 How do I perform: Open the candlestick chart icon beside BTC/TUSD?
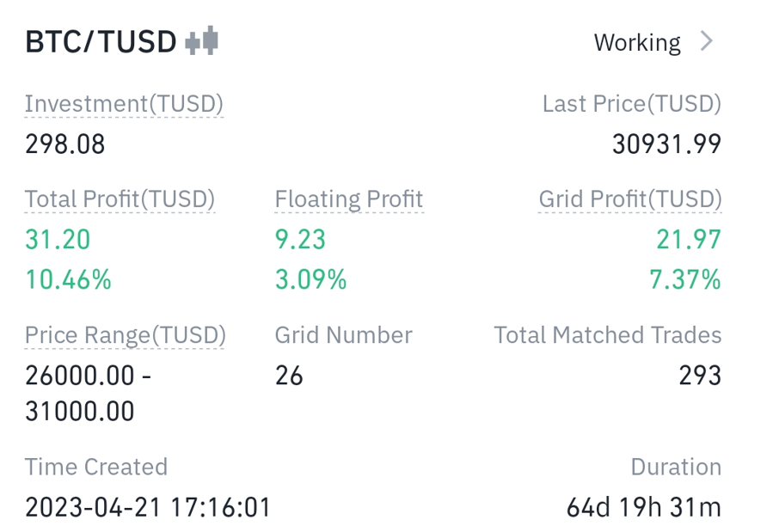point(201,41)
